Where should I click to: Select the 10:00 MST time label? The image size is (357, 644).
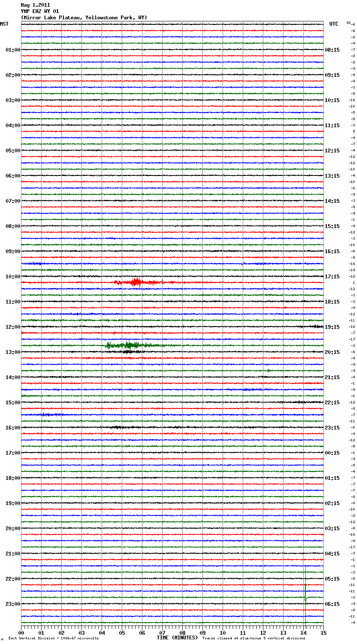tap(13, 277)
